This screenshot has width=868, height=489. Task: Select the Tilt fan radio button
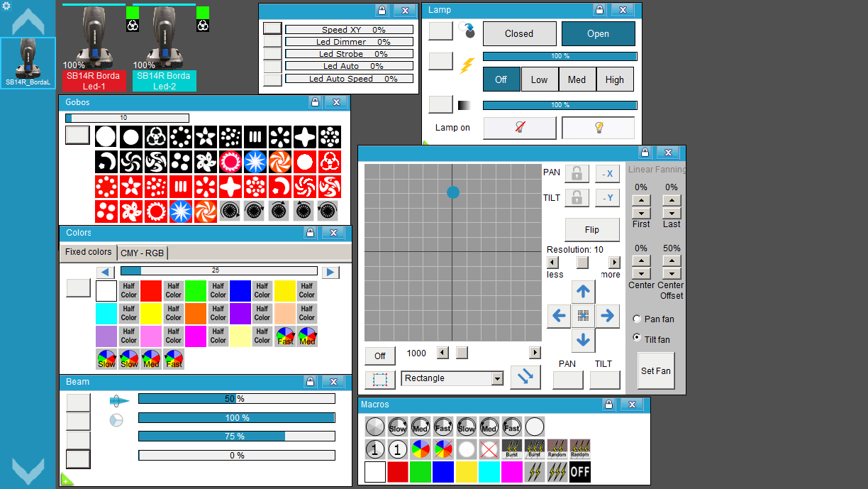pos(636,338)
